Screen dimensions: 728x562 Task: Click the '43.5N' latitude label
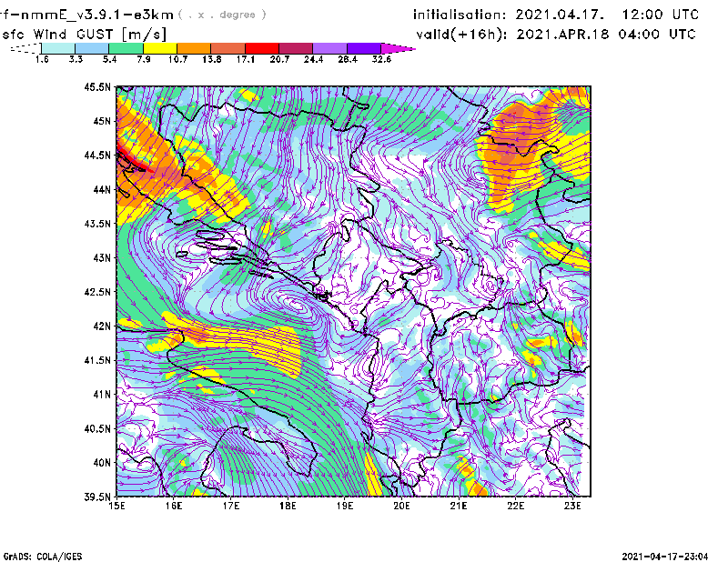tap(97, 224)
